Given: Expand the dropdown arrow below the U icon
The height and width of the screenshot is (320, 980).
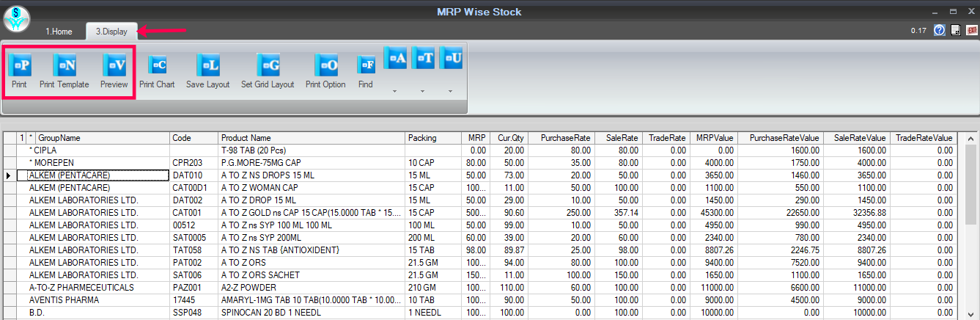Looking at the screenshot, I should tap(451, 92).
